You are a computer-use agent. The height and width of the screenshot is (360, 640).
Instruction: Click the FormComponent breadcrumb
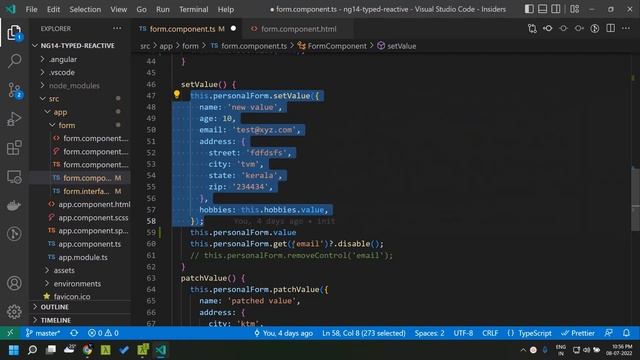(337, 46)
